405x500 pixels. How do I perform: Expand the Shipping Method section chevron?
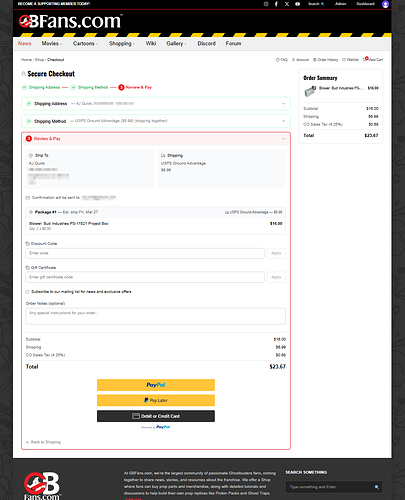[284, 121]
